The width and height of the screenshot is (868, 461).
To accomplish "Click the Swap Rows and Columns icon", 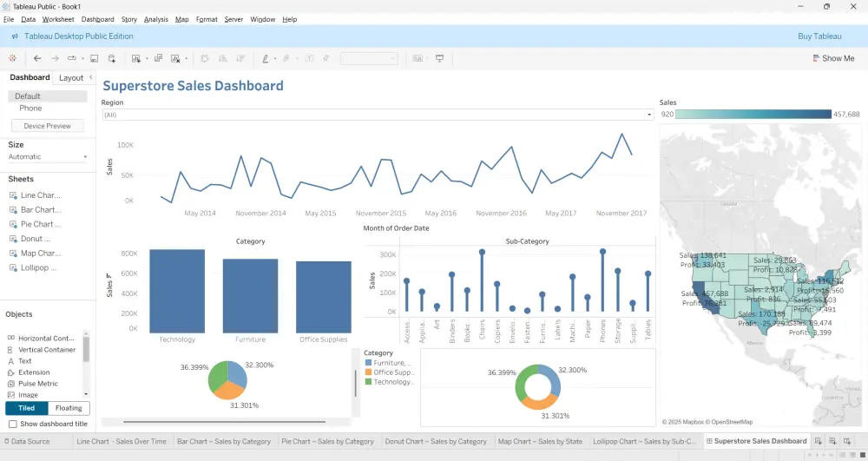I will (204, 58).
